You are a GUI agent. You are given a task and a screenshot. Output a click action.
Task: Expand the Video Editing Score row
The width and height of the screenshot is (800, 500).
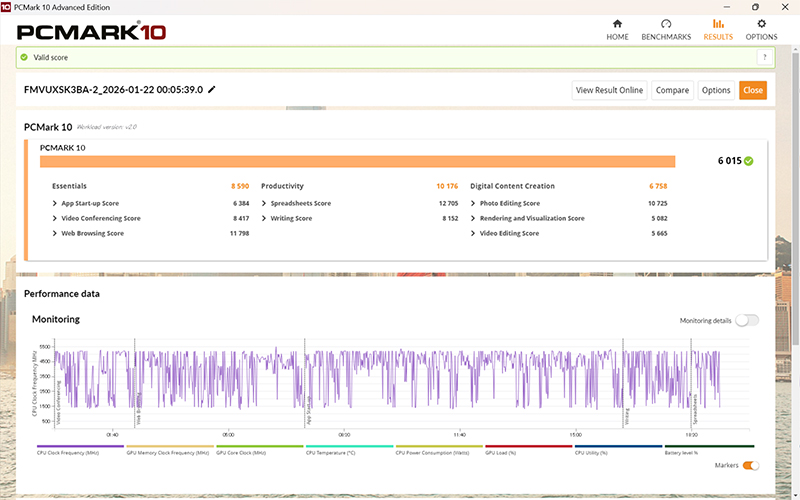tap(509, 233)
